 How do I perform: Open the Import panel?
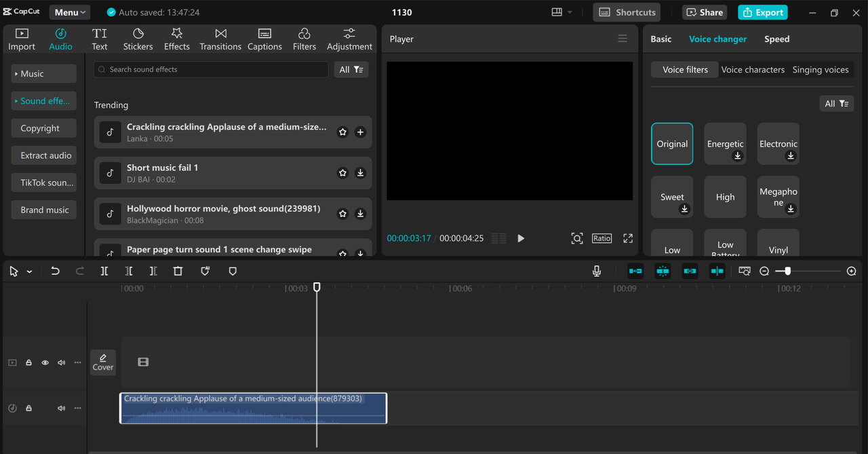pyautogui.click(x=22, y=39)
